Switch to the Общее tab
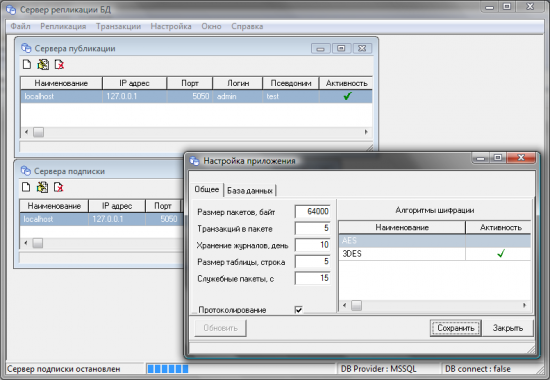Viewport: 550px width, 380px height. (207, 189)
